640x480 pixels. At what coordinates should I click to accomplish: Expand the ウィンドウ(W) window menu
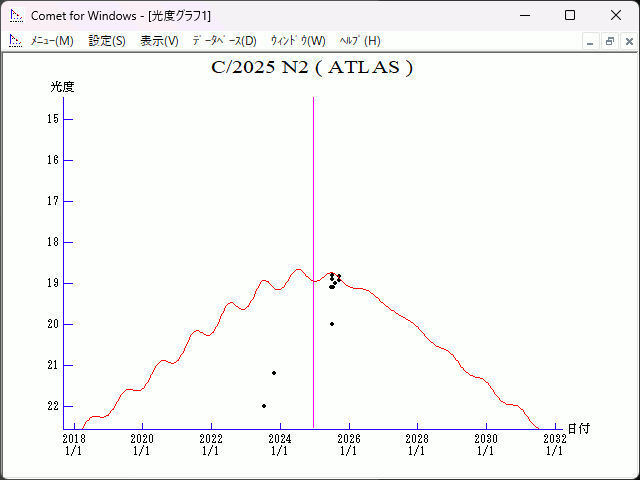click(298, 41)
